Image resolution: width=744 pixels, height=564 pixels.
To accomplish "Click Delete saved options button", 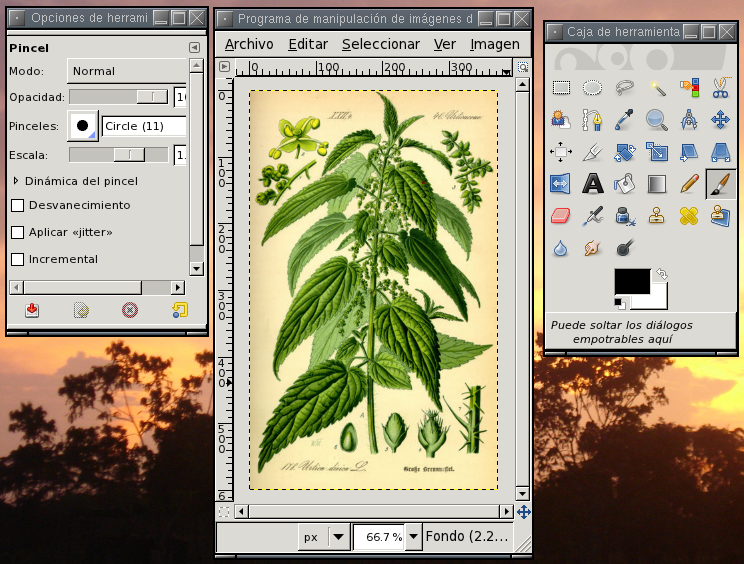I will [130, 310].
